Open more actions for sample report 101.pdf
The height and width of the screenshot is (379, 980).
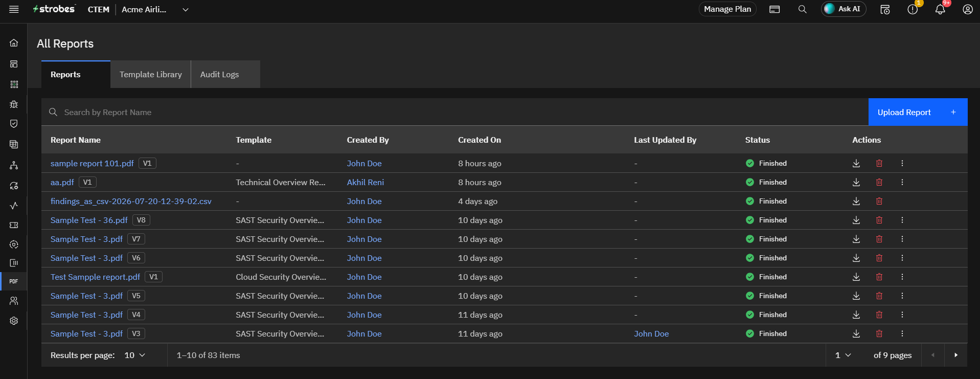[902, 163]
